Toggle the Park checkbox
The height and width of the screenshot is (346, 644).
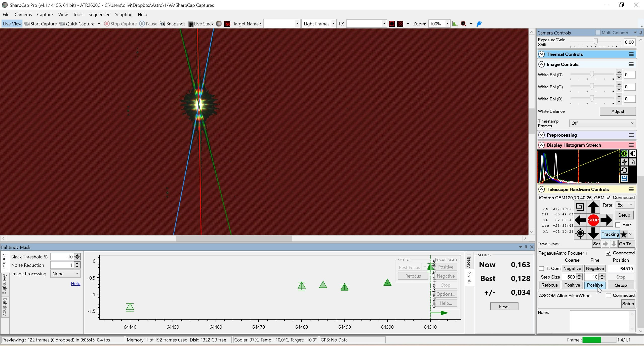coord(618,225)
